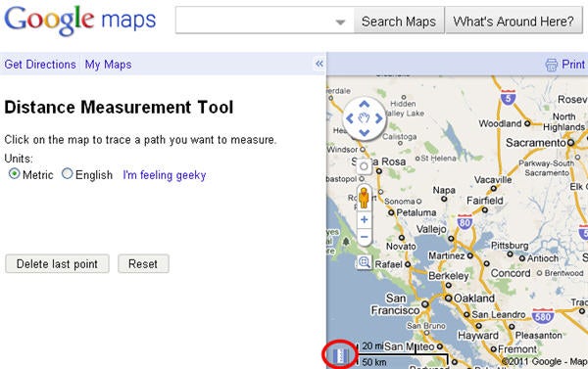The height and width of the screenshot is (369, 588).
Task: Pan the map left with arrow
Action: pyautogui.click(x=350, y=118)
